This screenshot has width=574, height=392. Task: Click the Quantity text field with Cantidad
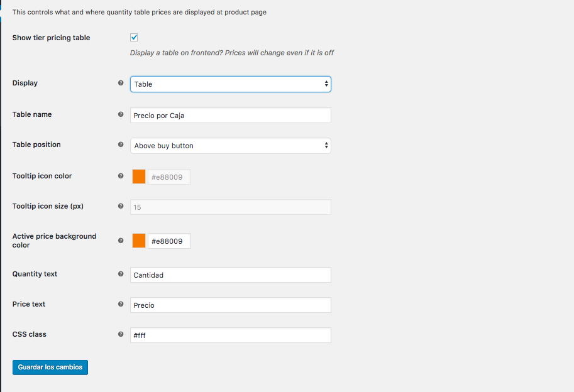[230, 275]
